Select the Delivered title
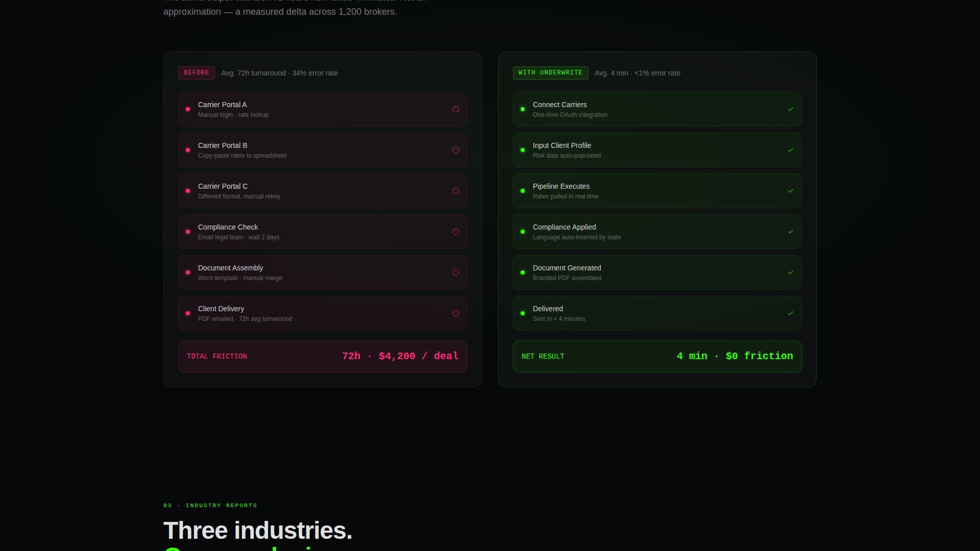The image size is (980, 551). [548, 309]
